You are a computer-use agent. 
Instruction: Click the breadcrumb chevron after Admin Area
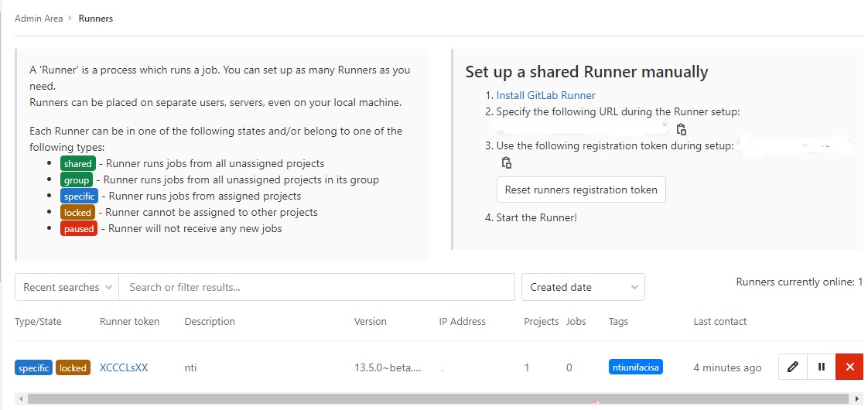click(x=70, y=19)
